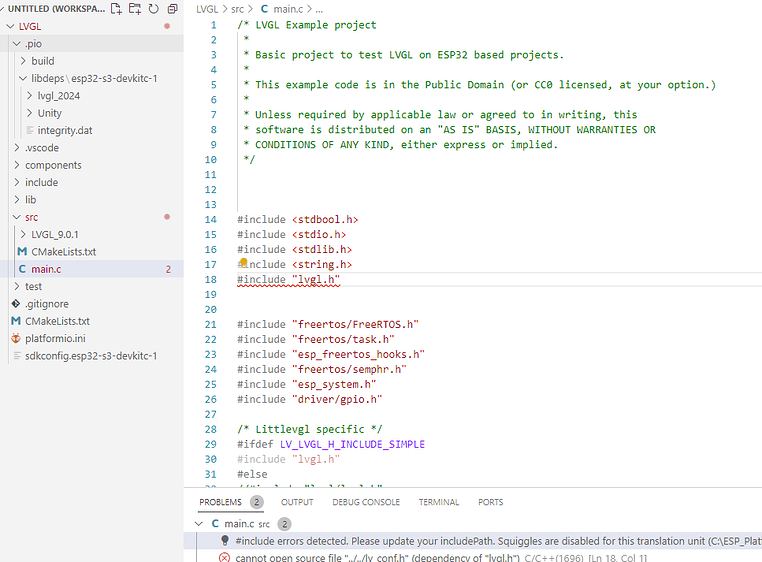The height and width of the screenshot is (562, 762).
Task: Click the error count badge on main.c in Explorer
Action: coord(168,269)
